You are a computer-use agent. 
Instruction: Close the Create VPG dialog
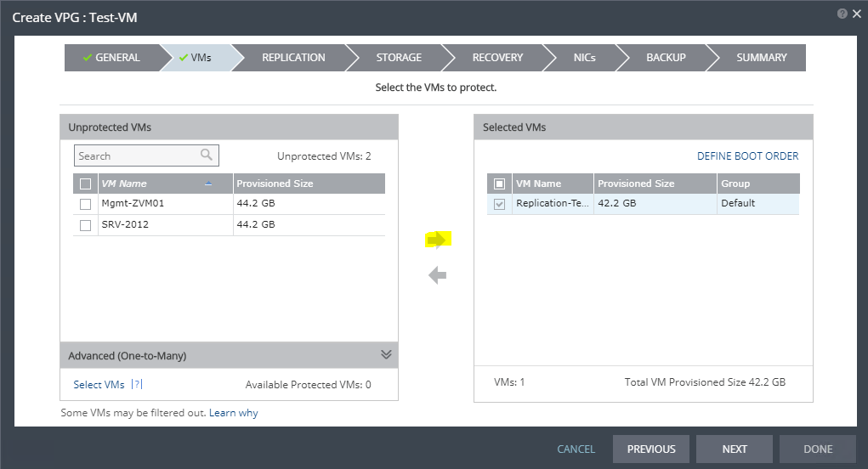[x=854, y=14]
